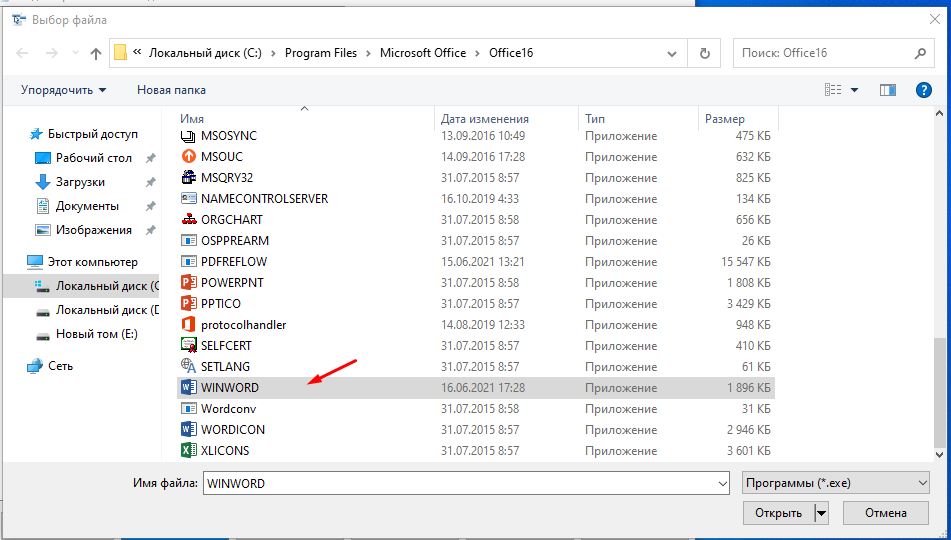Click the Открыть button

[778, 513]
